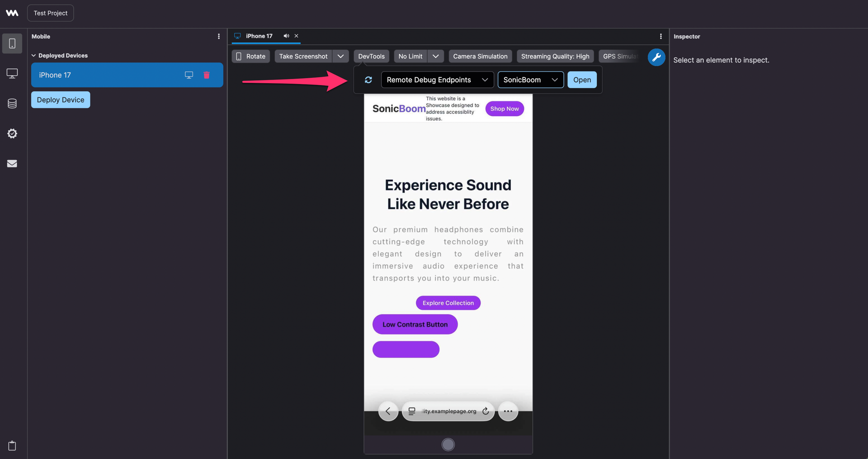Click the phone back arrow button
Screen dimensions: 868x459
[x=388, y=411]
